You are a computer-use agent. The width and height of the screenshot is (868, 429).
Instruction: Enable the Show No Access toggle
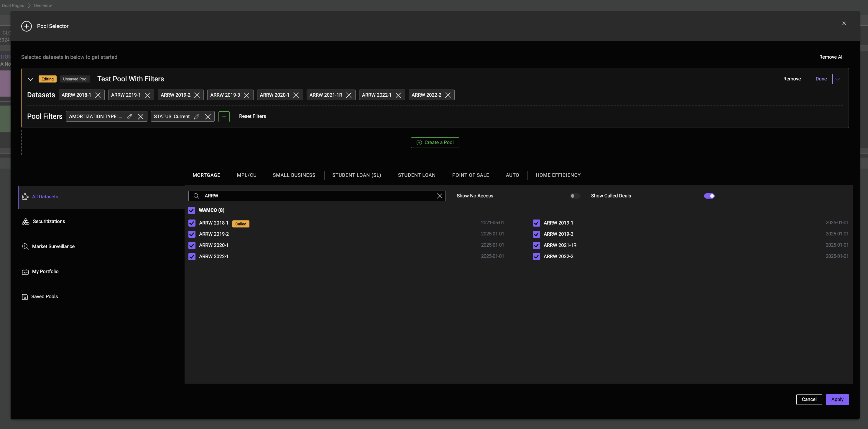click(x=575, y=196)
